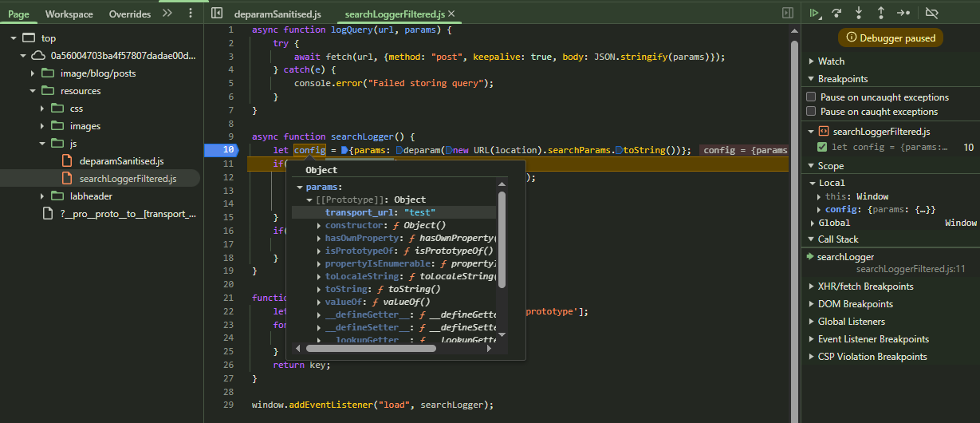Image resolution: width=980 pixels, height=423 pixels.
Task: Step over next function call
Action: tap(836, 13)
